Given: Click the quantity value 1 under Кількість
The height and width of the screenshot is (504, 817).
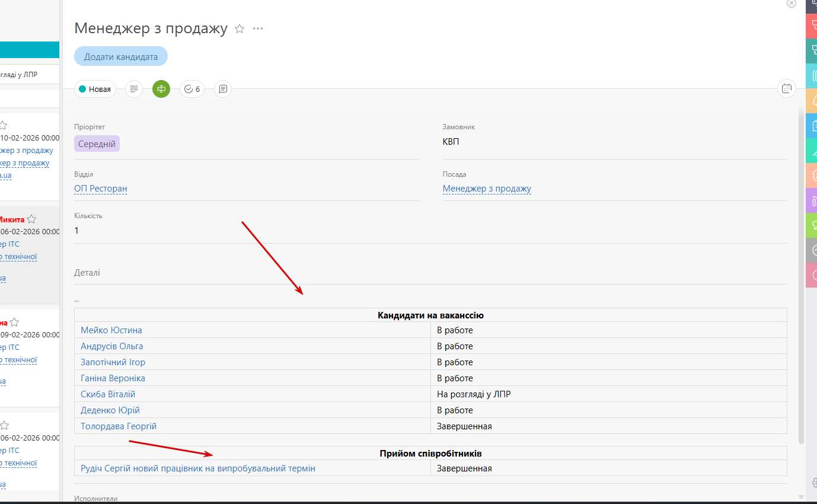Looking at the screenshot, I should (76, 231).
